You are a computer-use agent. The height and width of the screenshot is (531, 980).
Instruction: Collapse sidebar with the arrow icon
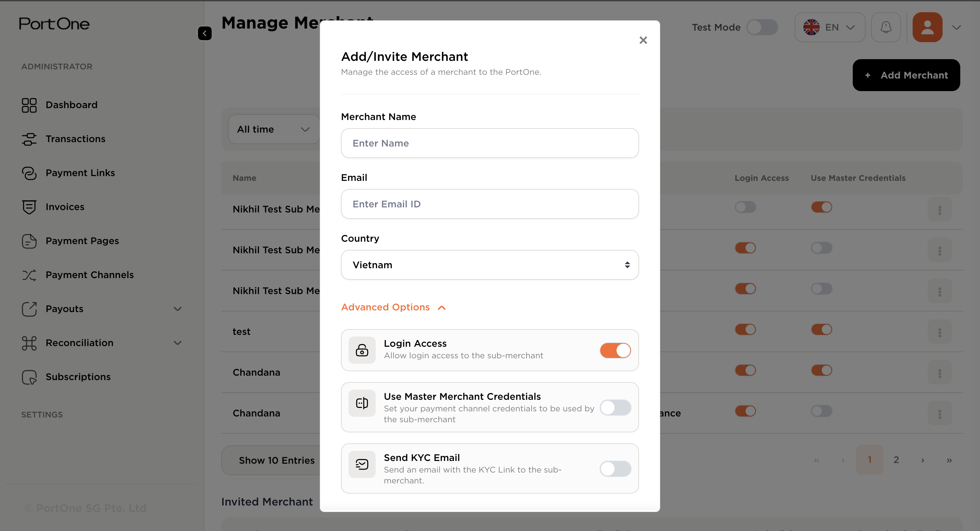(205, 33)
